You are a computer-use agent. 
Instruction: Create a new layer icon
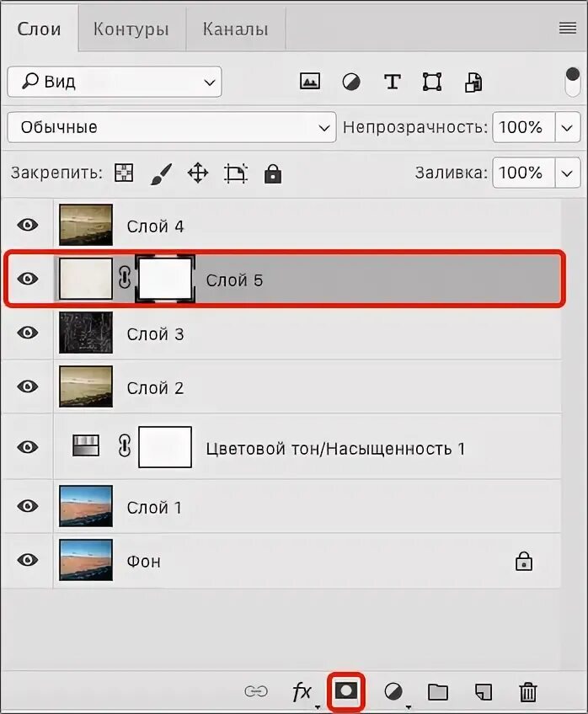484,692
